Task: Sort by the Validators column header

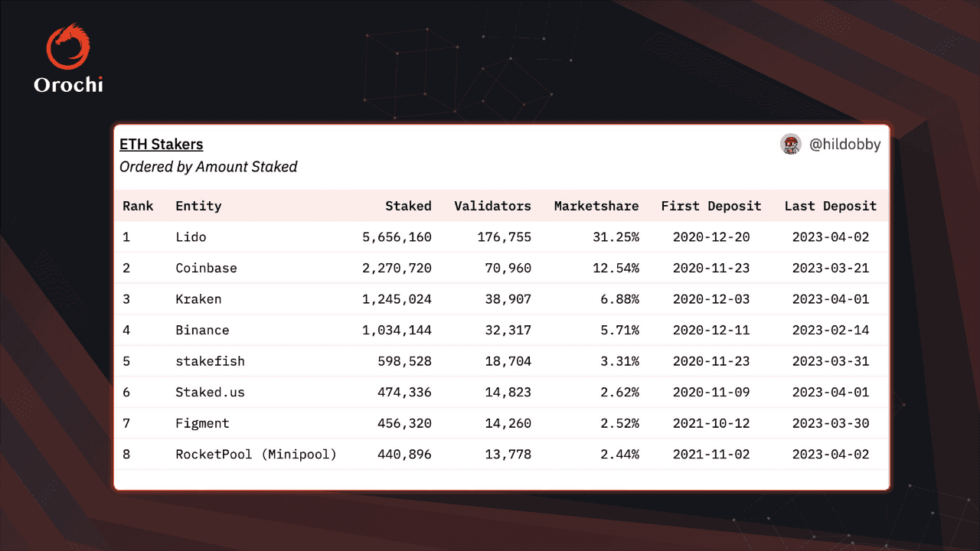Action: pos(492,206)
